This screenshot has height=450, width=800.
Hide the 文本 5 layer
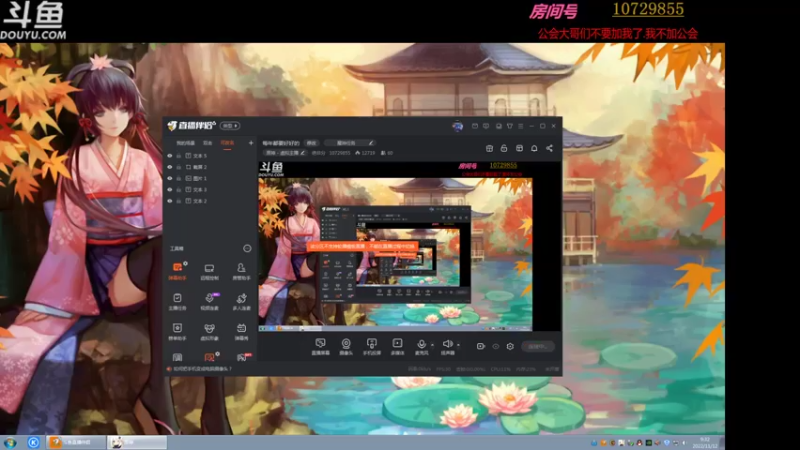[x=170, y=156]
